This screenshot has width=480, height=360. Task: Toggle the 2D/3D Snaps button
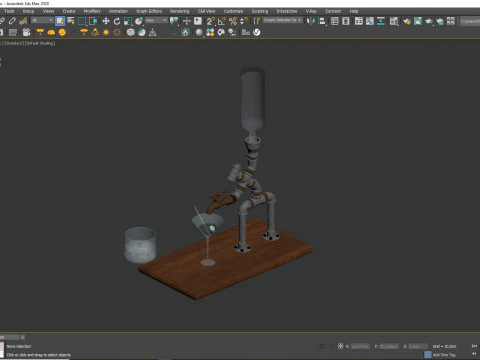click(x=210, y=21)
